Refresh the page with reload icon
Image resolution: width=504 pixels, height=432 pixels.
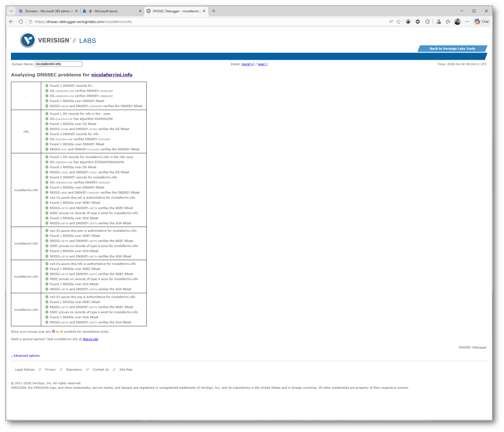click(21, 22)
